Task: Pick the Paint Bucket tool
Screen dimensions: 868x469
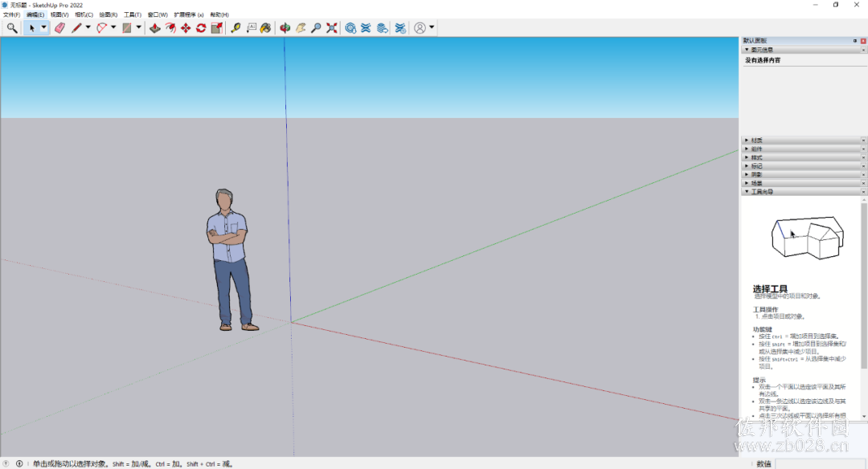Action: click(x=266, y=27)
